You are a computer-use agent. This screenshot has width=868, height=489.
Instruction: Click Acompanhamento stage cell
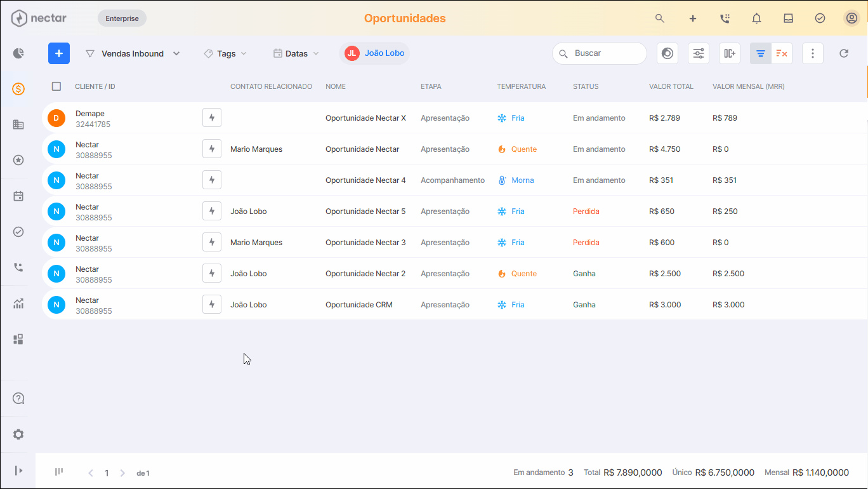[x=452, y=180]
